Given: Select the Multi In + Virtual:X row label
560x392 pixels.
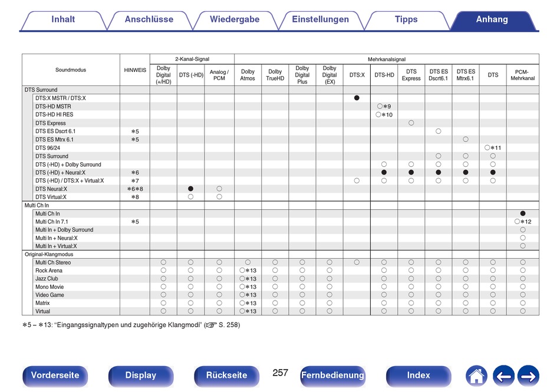Looking at the screenshot, I should [x=56, y=246].
